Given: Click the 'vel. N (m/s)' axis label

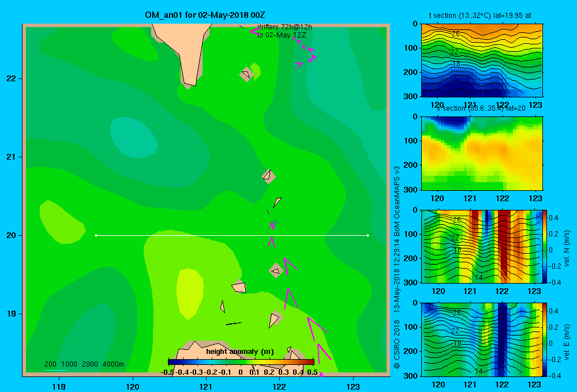Looking at the screenshot, I should [x=567, y=248].
